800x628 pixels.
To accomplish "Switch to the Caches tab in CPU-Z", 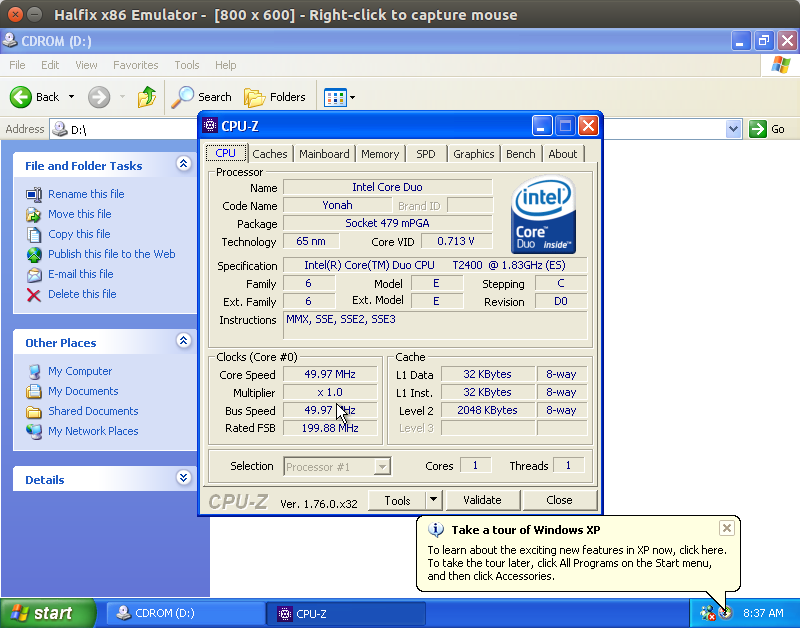I will point(269,154).
